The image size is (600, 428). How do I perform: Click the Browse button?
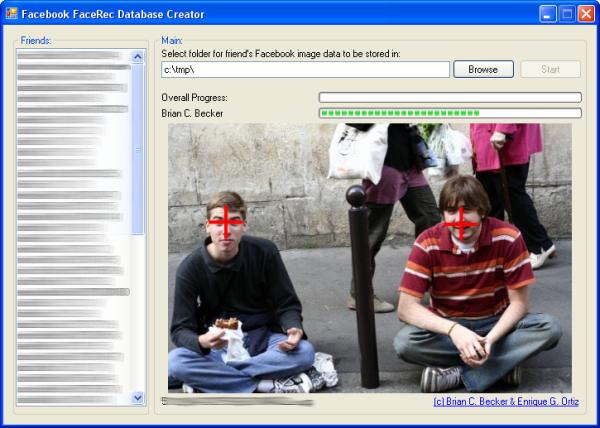pos(483,69)
